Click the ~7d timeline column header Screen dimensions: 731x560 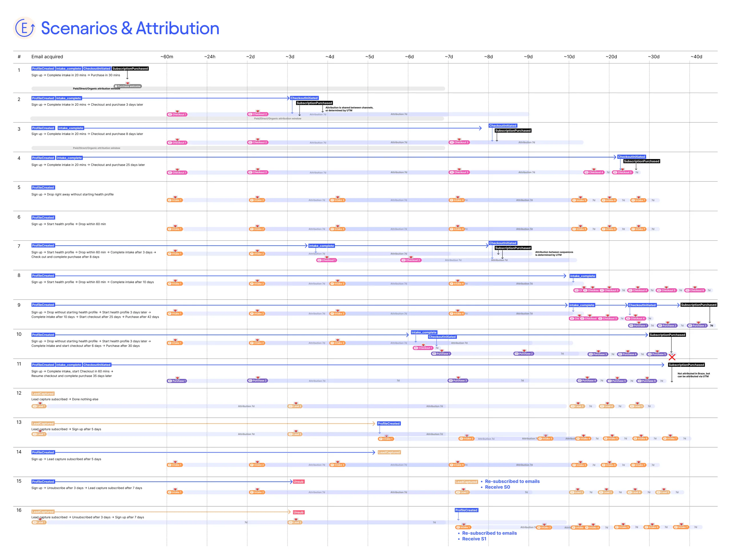449,57
